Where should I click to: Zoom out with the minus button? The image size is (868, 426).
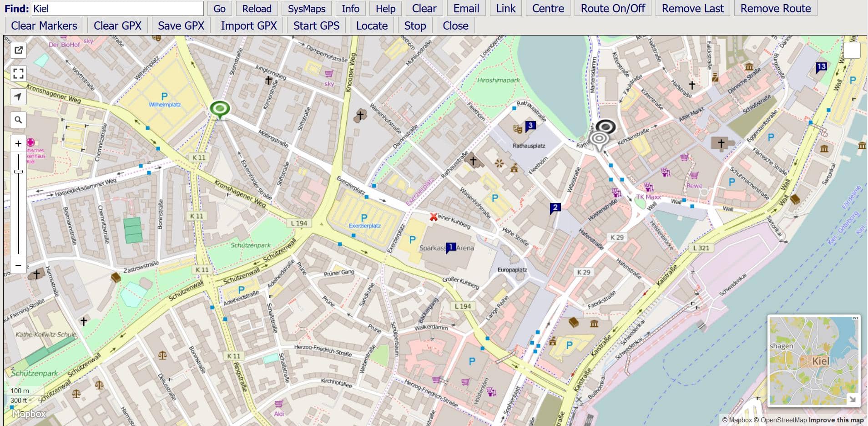(18, 265)
